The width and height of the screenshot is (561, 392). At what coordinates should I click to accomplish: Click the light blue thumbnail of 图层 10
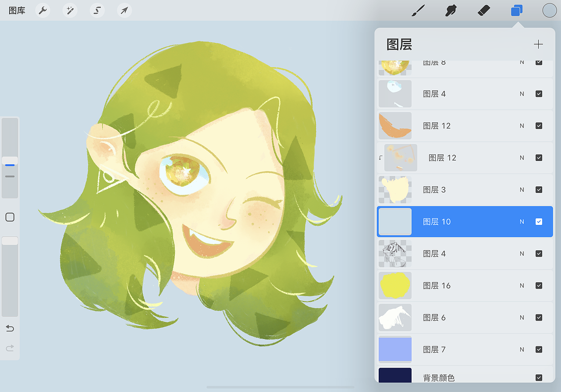(x=395, y=222)
